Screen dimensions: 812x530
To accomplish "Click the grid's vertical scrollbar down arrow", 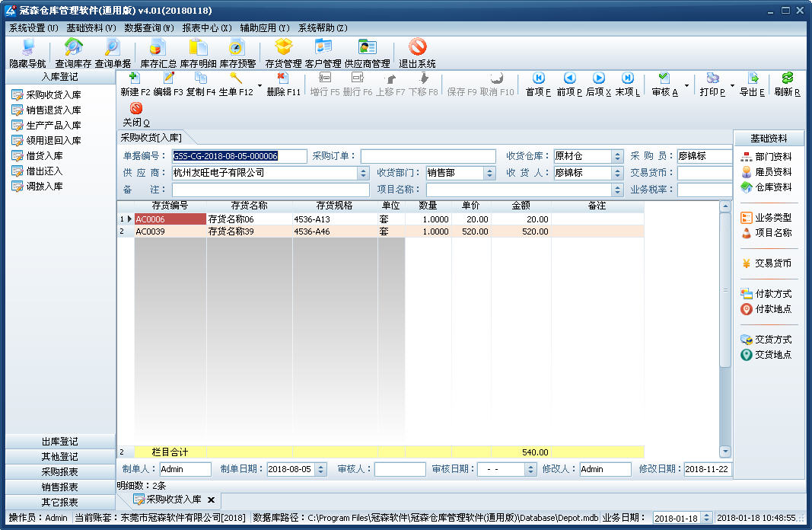I will tap(725, 452).
